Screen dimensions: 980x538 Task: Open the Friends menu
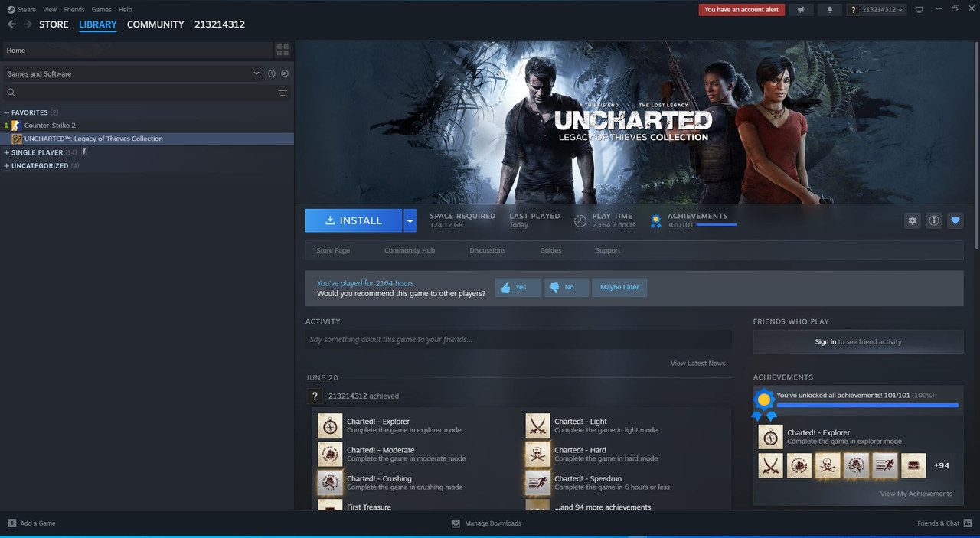[74, 10]
